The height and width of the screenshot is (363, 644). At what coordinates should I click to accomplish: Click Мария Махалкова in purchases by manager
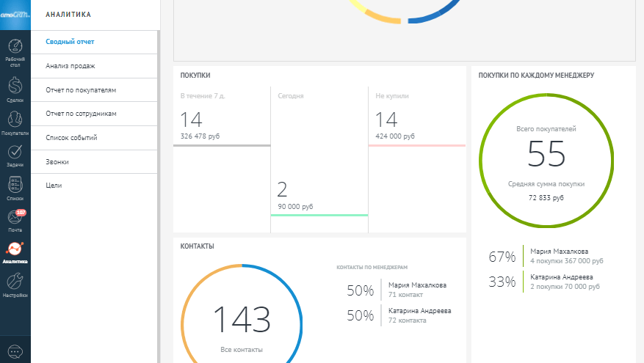tap(559, 251)
